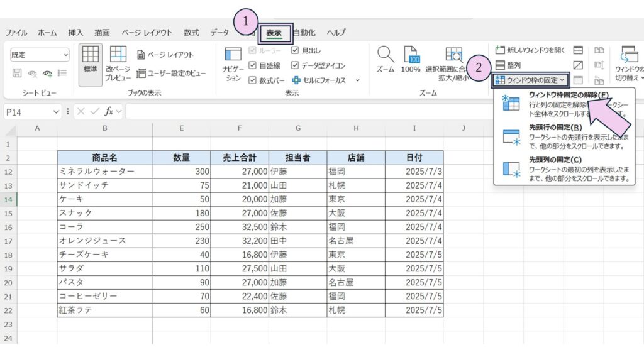Click ユーザー設定のビュー button
Image resolution: width=644 pixels, height=362 pixels.
coord(172,74)
